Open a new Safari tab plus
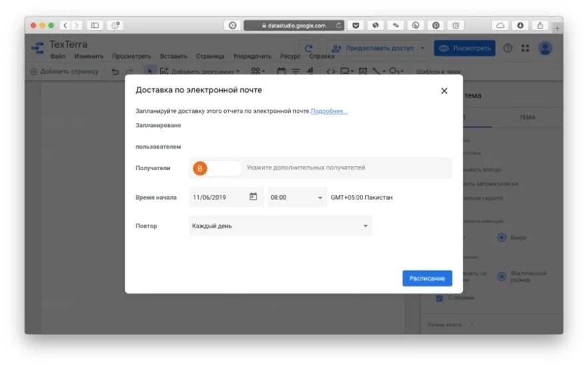The image size is (588, 367). point(557,28)
